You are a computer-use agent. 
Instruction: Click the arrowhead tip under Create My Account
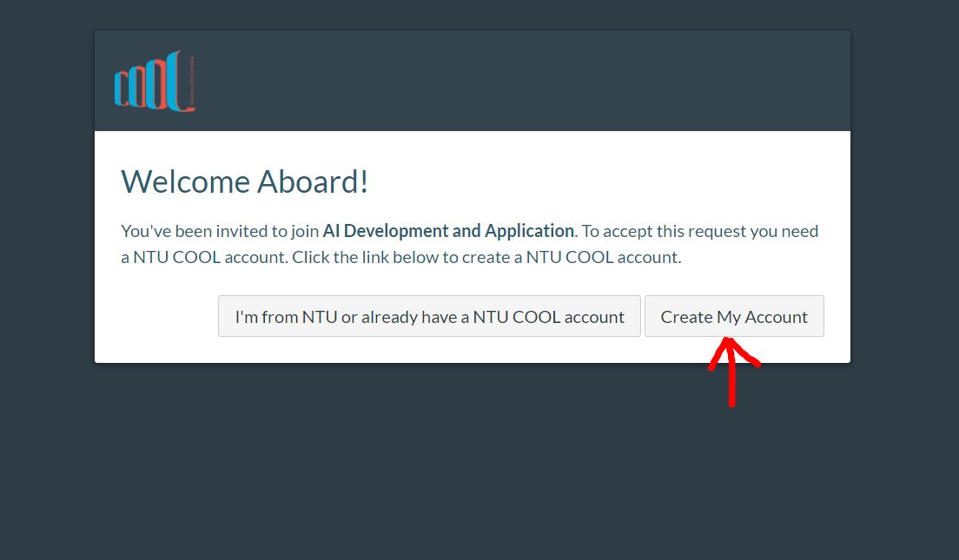pos(728,341)
